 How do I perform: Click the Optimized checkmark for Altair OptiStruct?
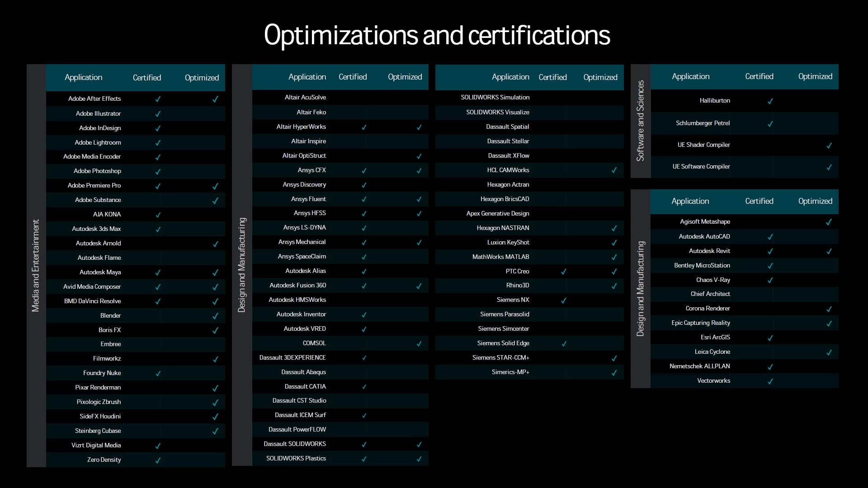[419, 156]
